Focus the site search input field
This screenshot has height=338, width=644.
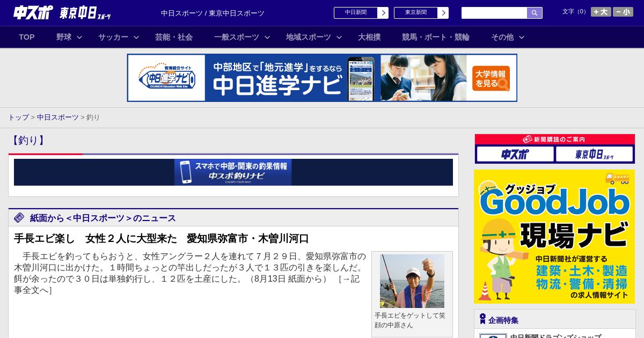coord(494,13)
